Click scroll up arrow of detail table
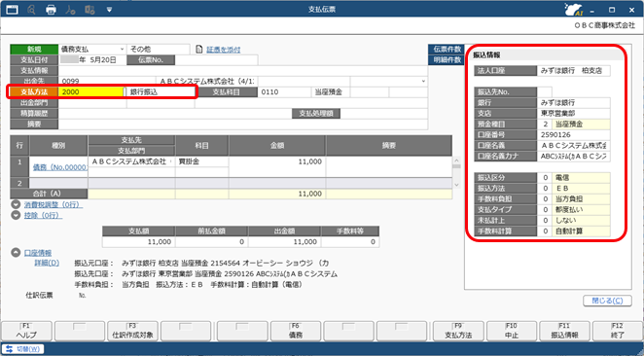Image resolution: width=644 pixels, height=356 pixels. coord(456,160)
